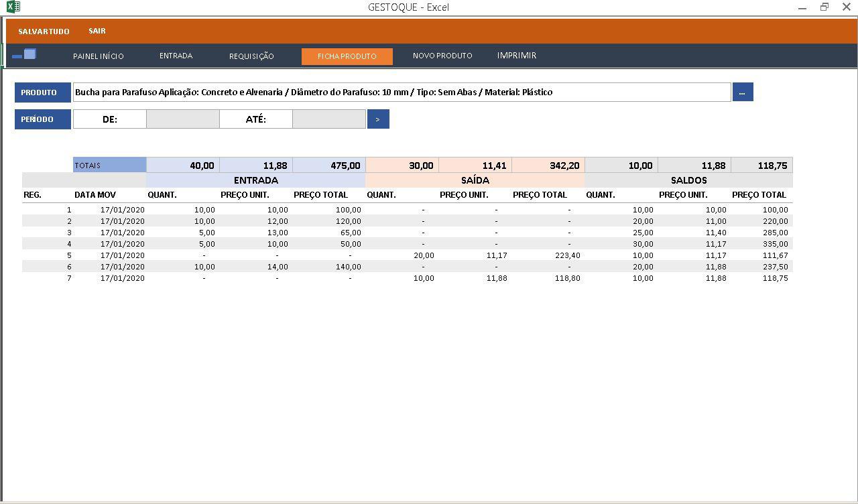Select the TOTAIS header cell
858x504 pixels.
click(109, 166)
